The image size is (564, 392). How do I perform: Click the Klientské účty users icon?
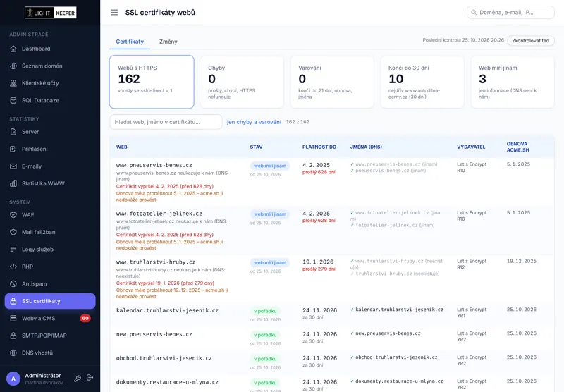point(13,83)
